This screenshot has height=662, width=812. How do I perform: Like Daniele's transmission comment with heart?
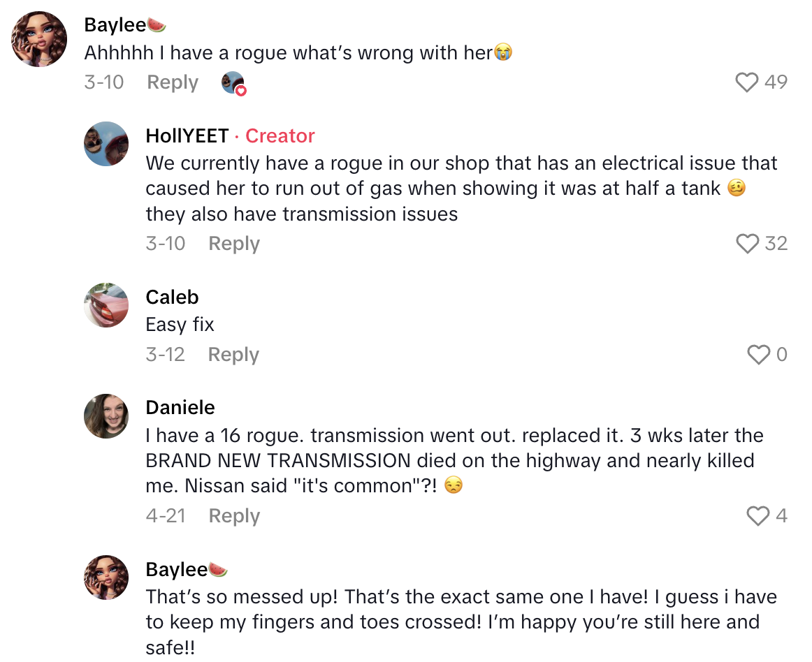tap(758, 516)
